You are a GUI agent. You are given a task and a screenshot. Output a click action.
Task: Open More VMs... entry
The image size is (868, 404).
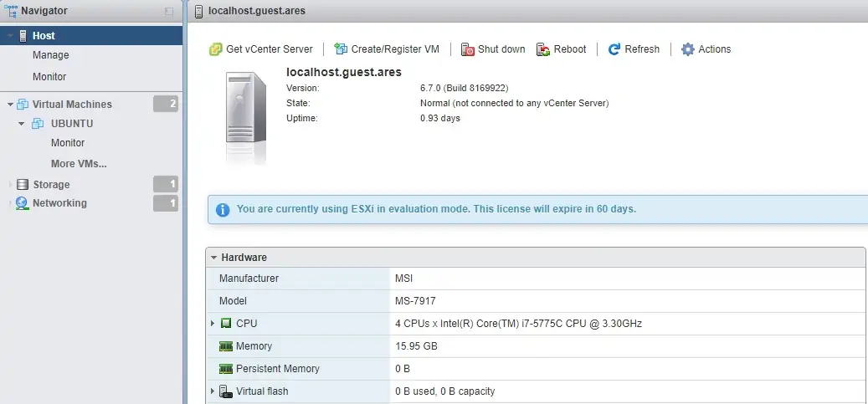[79, 163]
